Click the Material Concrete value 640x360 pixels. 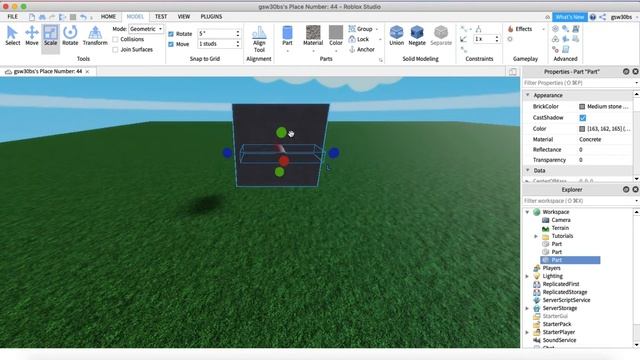[590, 139]
